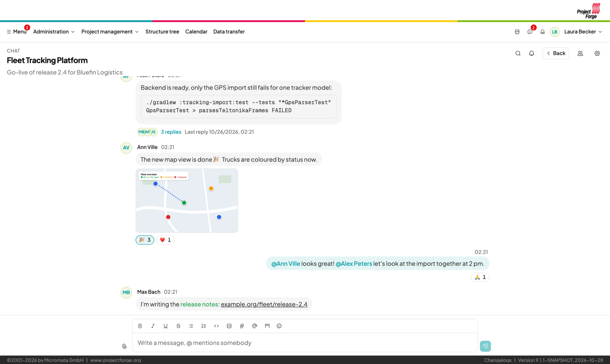Expand the Project management dropdown
610x364 pixels.
(x=110, y=32)
